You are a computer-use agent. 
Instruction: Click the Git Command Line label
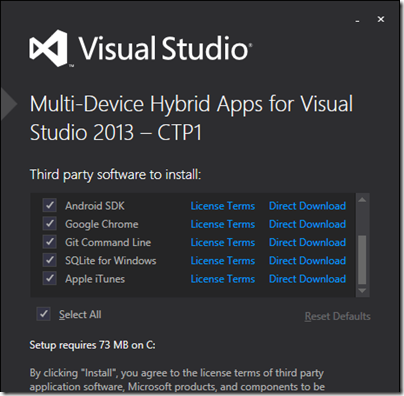(108, 242)
